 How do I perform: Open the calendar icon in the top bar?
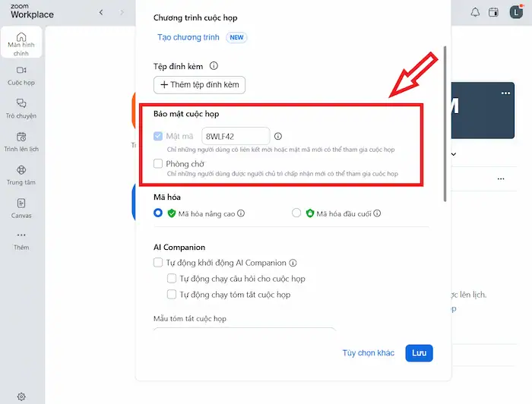tap(493, 13)
